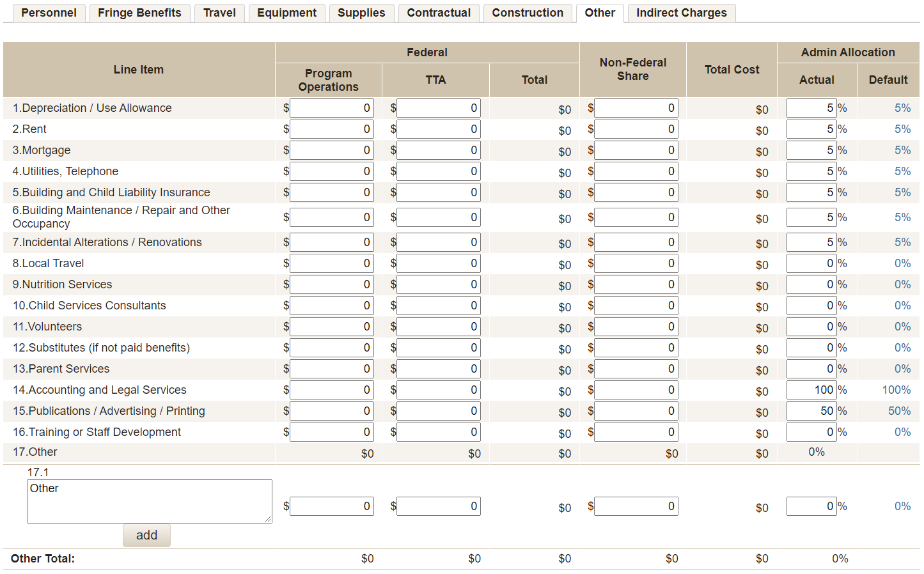Switch to the Contractual tab
924x574 pixels.
pyautogui.click(x=439, y=13)
